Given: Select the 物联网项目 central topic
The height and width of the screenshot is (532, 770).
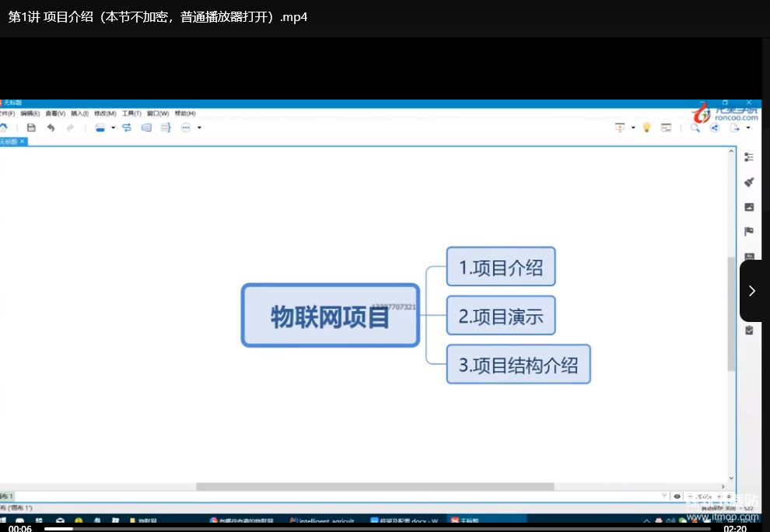Looking at the screenshot, I should tap(330, 316).
